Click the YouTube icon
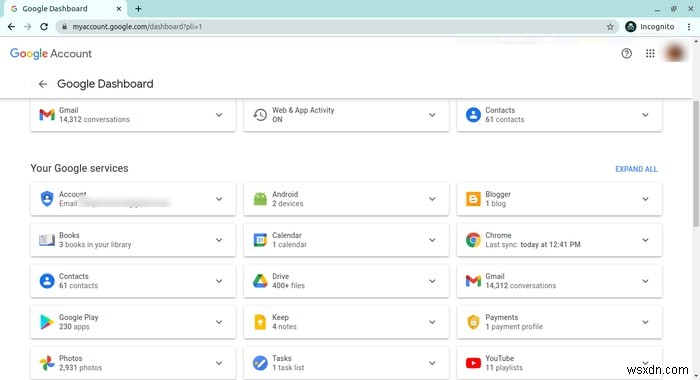This screenshot has width=700, height=380. (x=473, y=363)
